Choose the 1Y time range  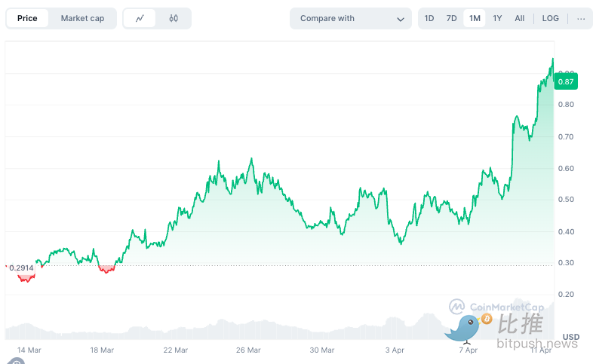click(497, 18)
